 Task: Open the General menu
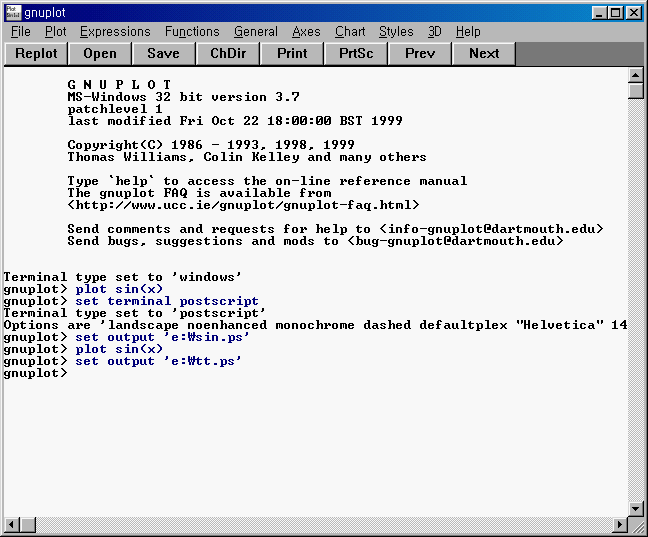click(256, 32)
